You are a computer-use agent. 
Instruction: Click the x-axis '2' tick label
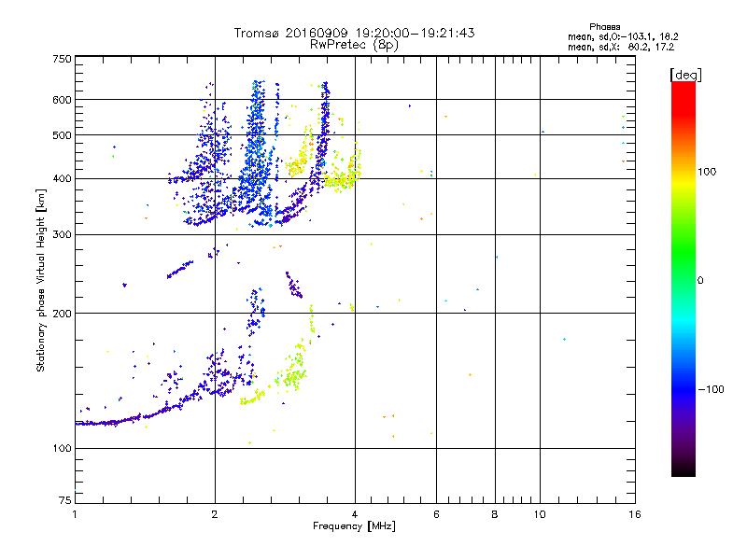(x=215, y=514)
